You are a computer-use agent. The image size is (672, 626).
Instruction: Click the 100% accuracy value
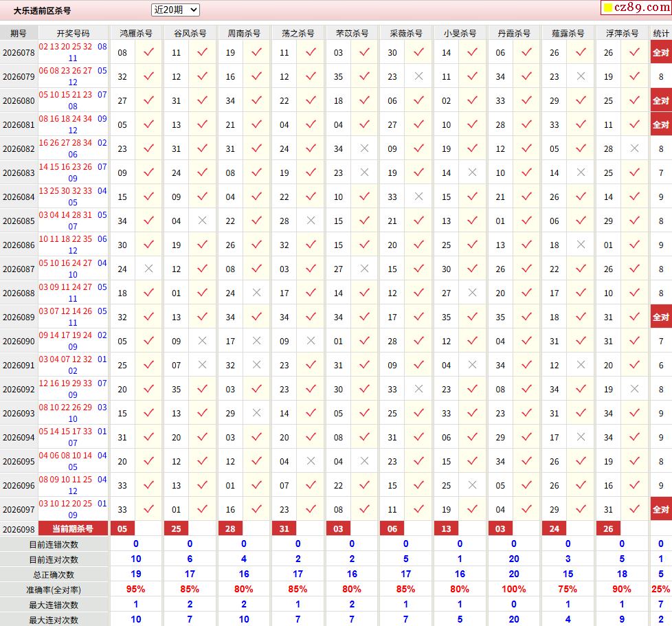[513, 589]
